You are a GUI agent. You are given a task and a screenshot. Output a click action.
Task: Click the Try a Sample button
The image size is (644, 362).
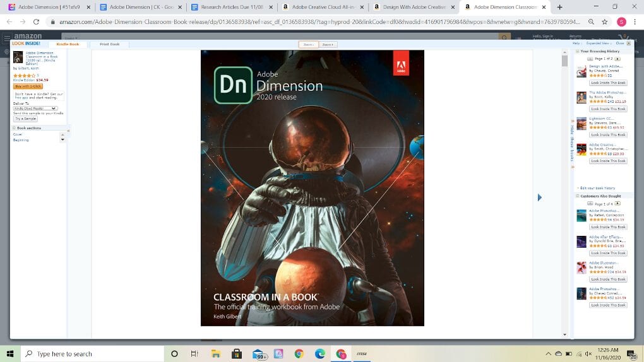coord(25,119)
